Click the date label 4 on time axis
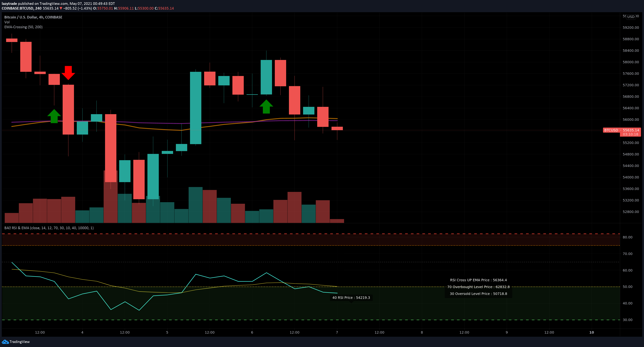Image resolution: width=644 pixels, height=347 pixels. 82,332
